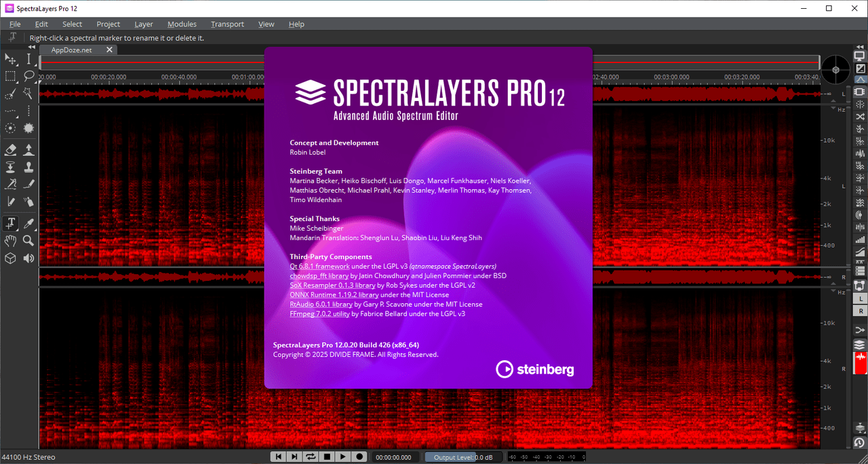Open the chowdsp_fft library link
868x464 pixels.
[x=319, y=276]
